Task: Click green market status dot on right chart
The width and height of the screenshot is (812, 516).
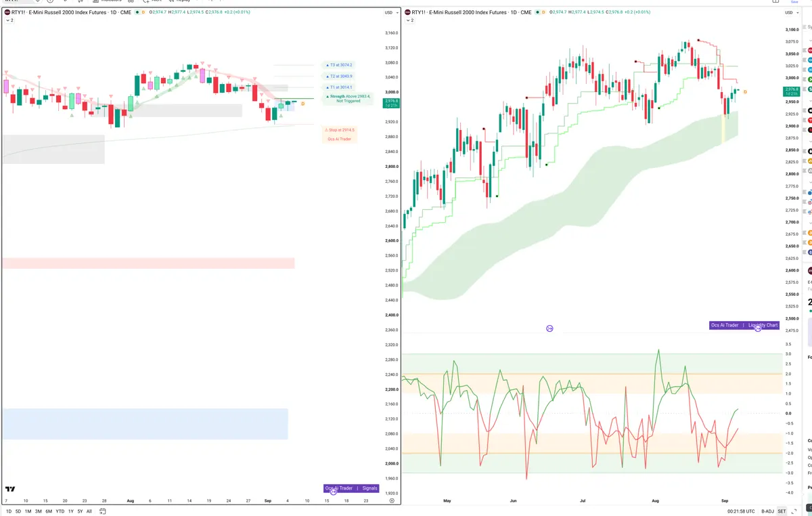Action: (538, 12)
